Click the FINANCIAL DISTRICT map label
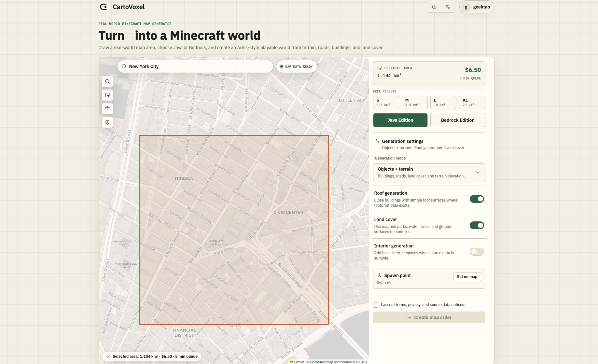 pyautogui.click(x=184, y=332)
